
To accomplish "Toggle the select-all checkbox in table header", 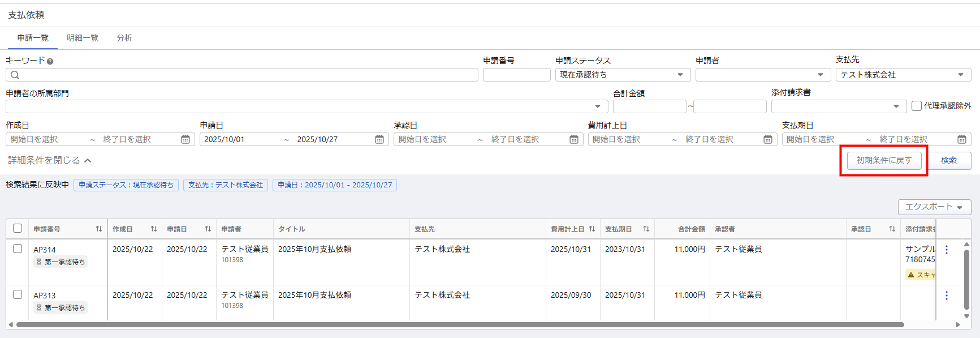I will (18, 228).
